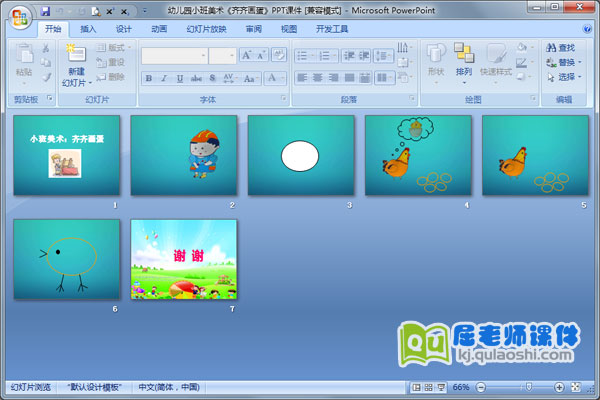
Task: Click Delete (删除) slide button
Action: coord(110,77)
